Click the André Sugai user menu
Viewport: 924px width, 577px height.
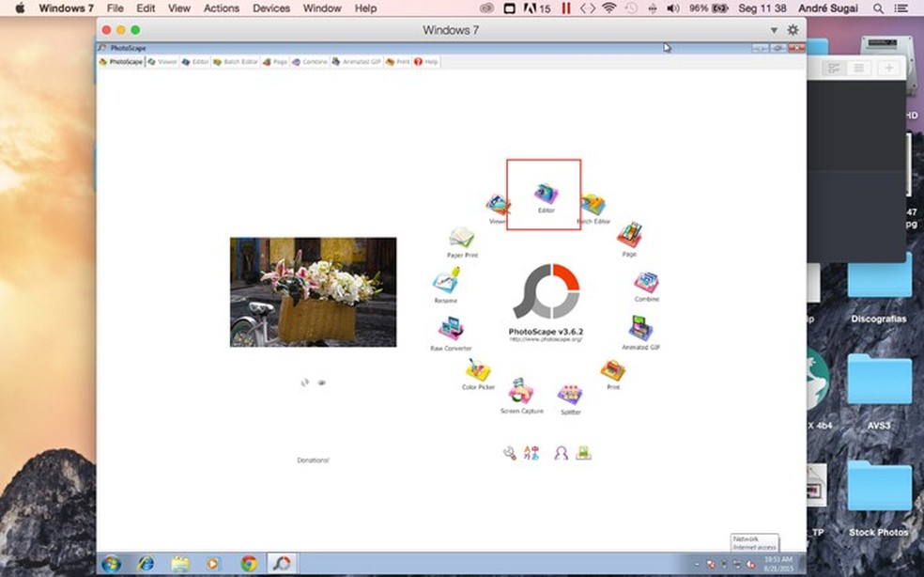828,8
